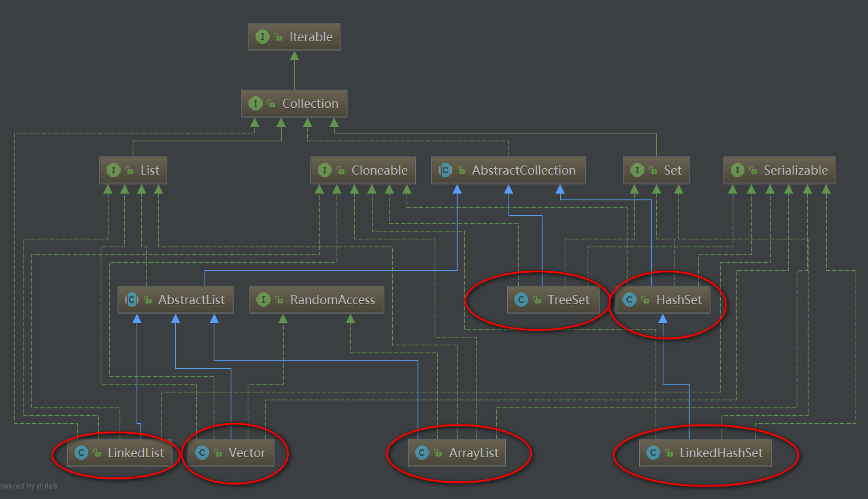Select the List interface node
This screenshot has width=868, height=499.
(133, 171)
